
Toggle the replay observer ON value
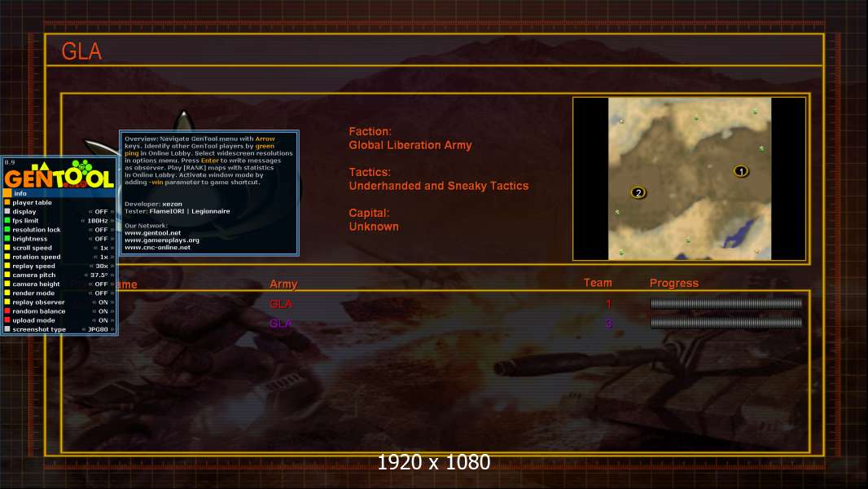[x=103, y=302]
